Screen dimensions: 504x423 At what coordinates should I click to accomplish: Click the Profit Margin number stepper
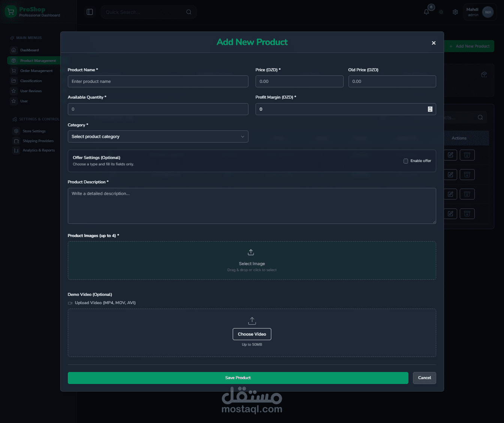pos(430,109)
